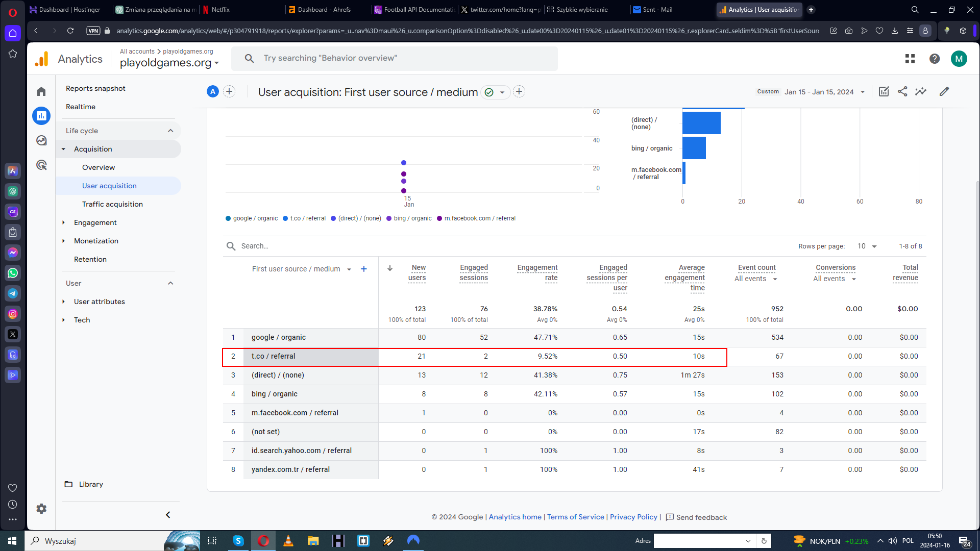The width and height of the screenshot is (980, 551).
Task: Open the date range Jan 15 - Jan 15 dropdown
Action: coord(825,92)
